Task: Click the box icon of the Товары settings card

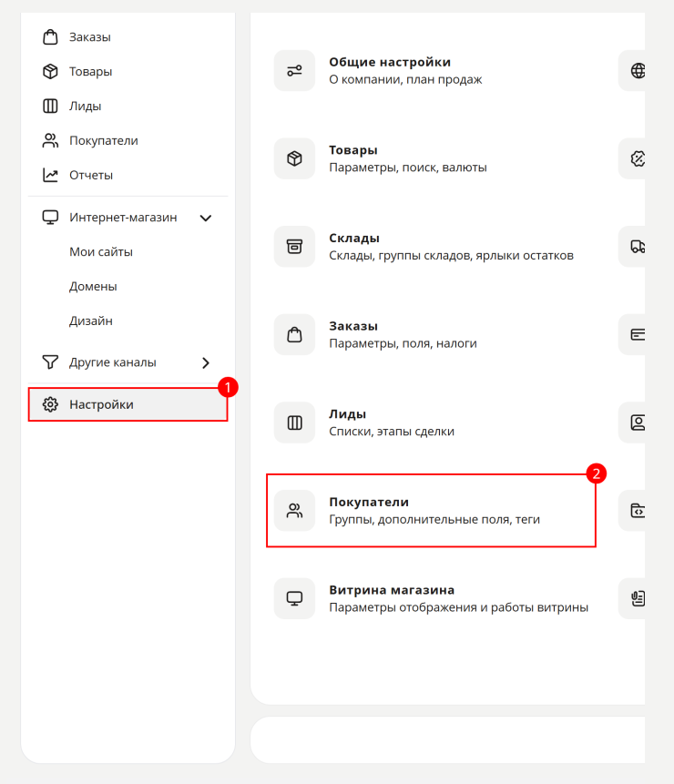Action: point(294,158)
